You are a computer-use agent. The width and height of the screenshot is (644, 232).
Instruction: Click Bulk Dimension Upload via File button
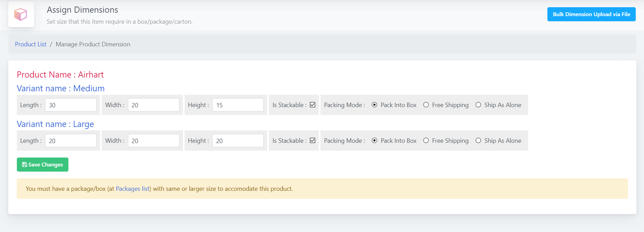pyautogui.click(x=591, y=14)
